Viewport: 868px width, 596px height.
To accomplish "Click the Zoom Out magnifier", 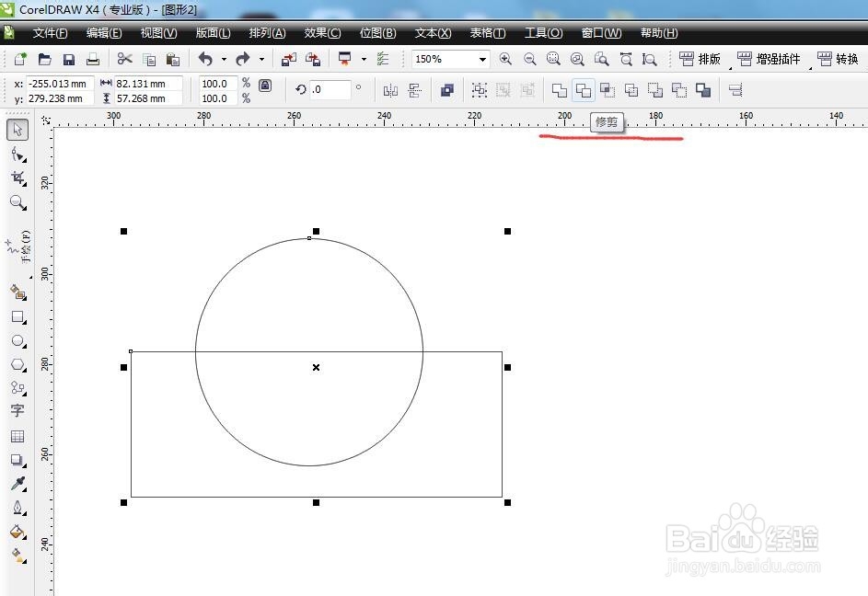I will tap(530, 59).
